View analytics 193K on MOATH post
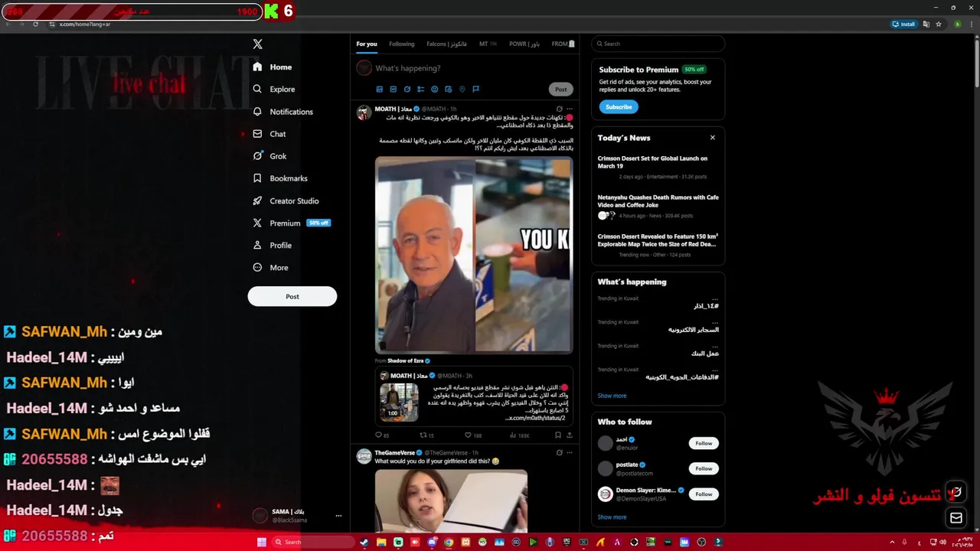 point(520,435)
